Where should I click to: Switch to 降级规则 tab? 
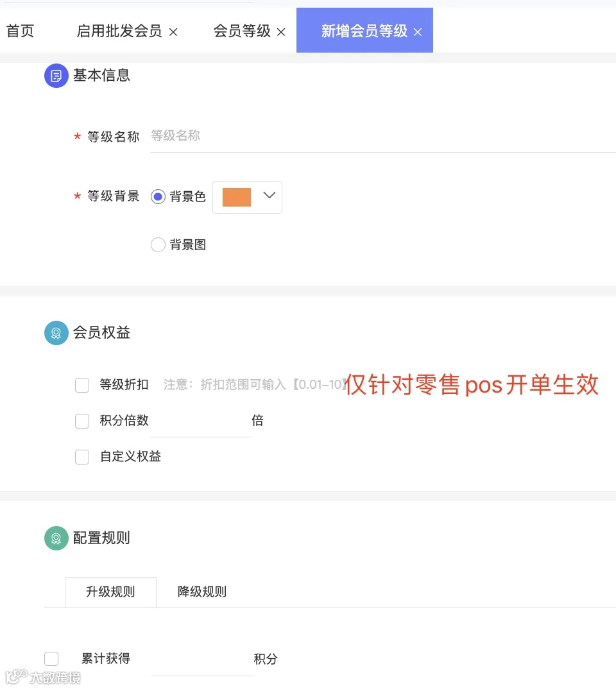coord(201,591)
